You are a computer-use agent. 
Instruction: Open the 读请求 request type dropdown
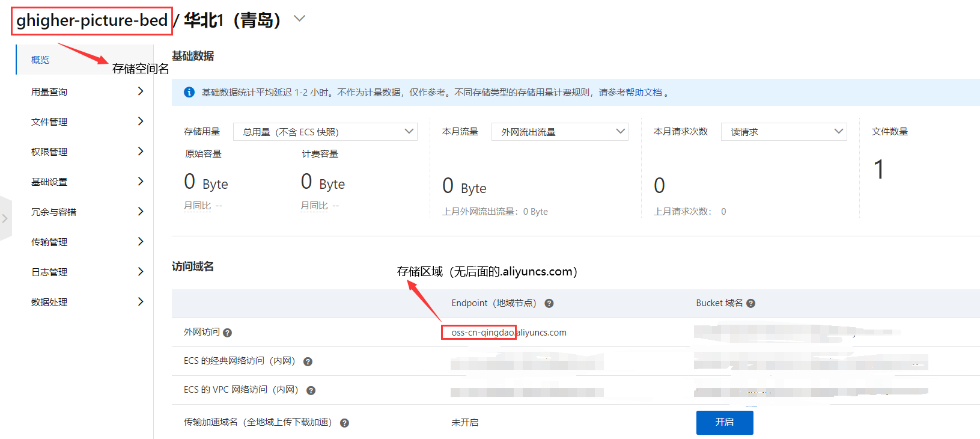point(784,132)
